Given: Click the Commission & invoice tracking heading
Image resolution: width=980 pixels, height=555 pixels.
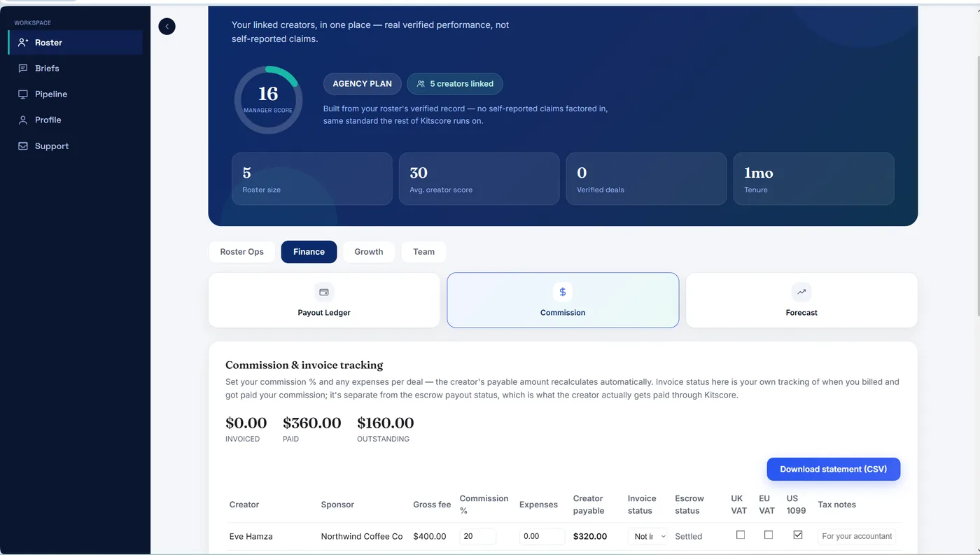Looking at the screenshot, I should [304, 365].
